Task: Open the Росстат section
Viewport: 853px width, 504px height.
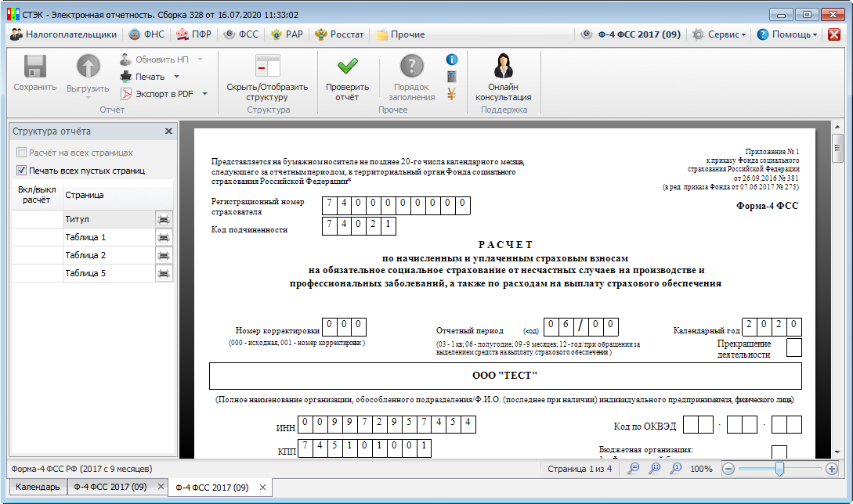Action: (x=339, y=34)
